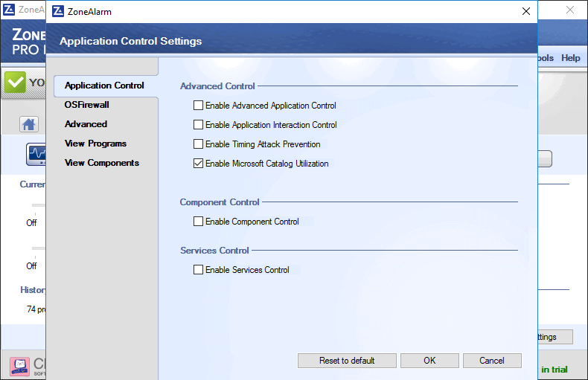Show the View Components tab

pos(102,163)
